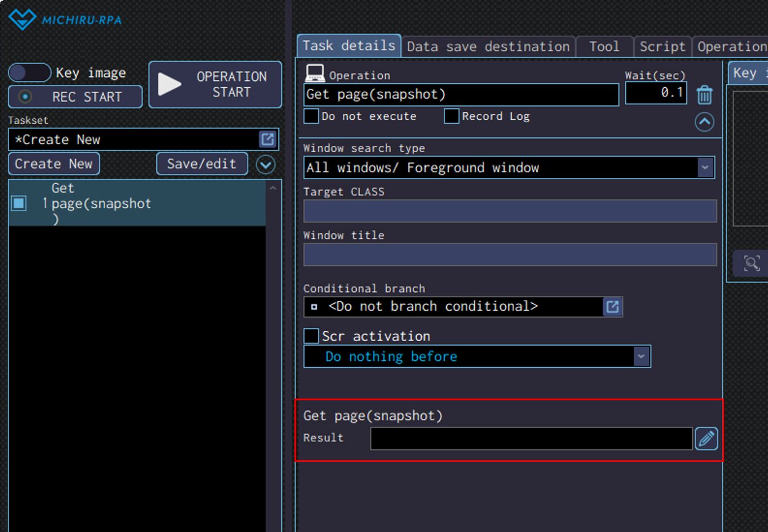Open the Script tab
The width and height of the screenshot is (768, 532).
pyautogui.click(x=662, y=47)
